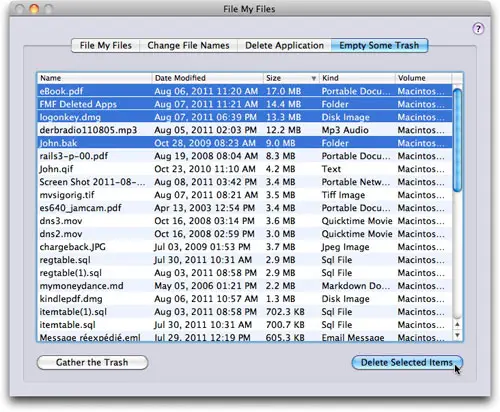This screenshot has height=412, width=500.
Task: Open the help question mark button
Action: (478, 29)
